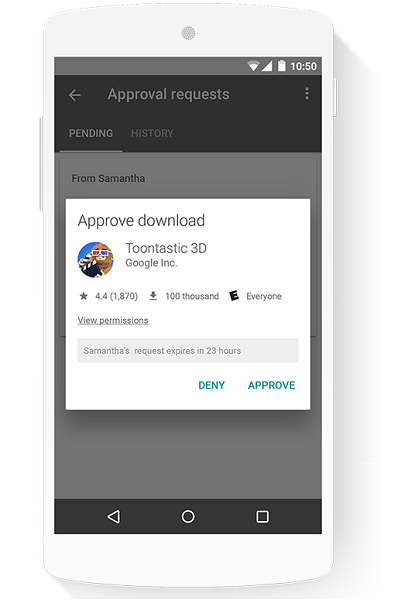Tap the recent apps square button
The image size is (408, 600).
pyautogui.click(x=262, y=517)
